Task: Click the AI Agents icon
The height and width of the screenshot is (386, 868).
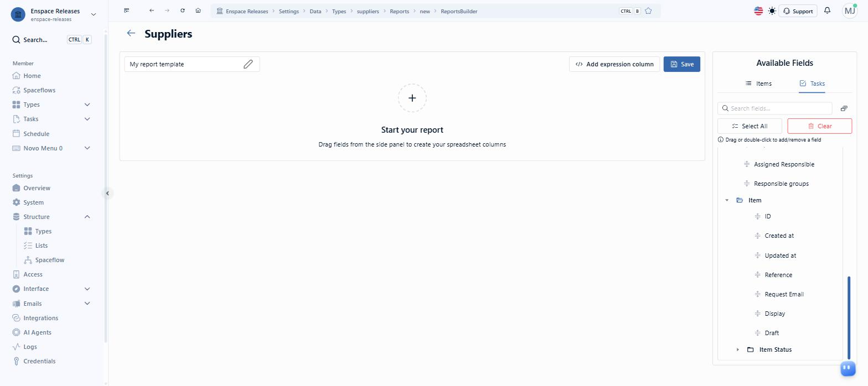Action: (x=16, y=332)
